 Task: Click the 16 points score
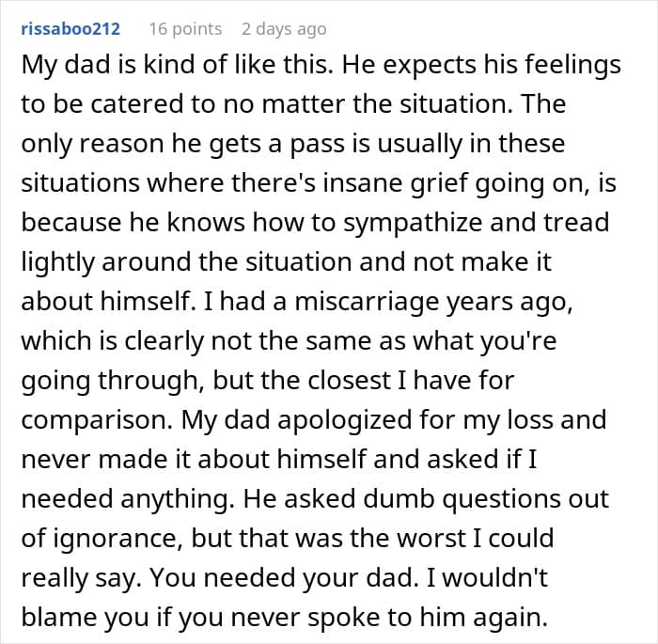point(185,29)
